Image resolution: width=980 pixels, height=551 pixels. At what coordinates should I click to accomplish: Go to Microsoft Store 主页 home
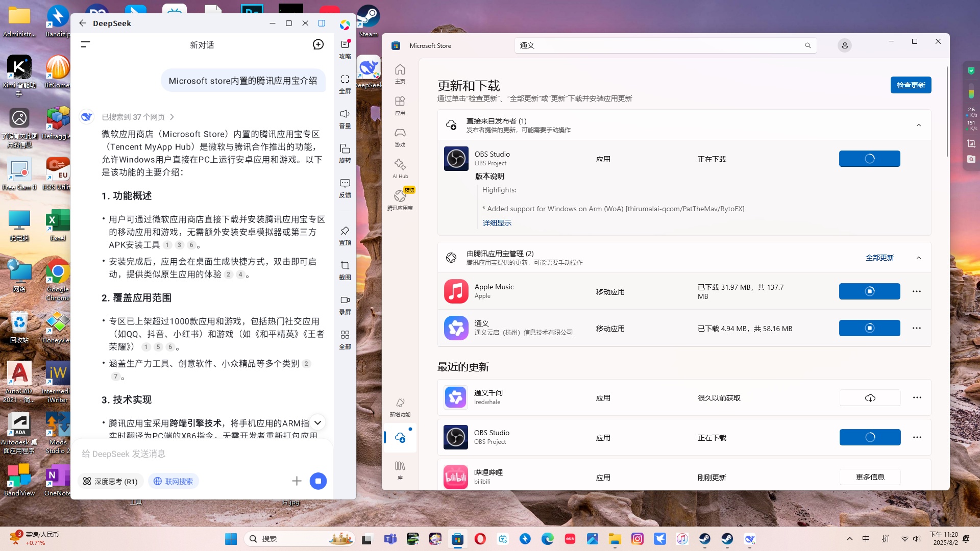(400, 74)
